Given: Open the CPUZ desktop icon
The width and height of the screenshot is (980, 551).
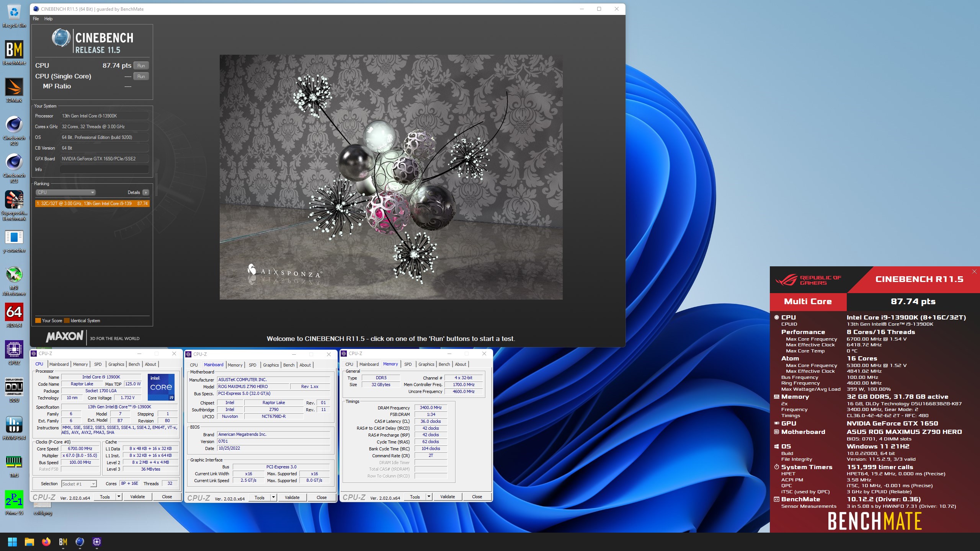Looking at the screenshot, I should tap(14, 353).
